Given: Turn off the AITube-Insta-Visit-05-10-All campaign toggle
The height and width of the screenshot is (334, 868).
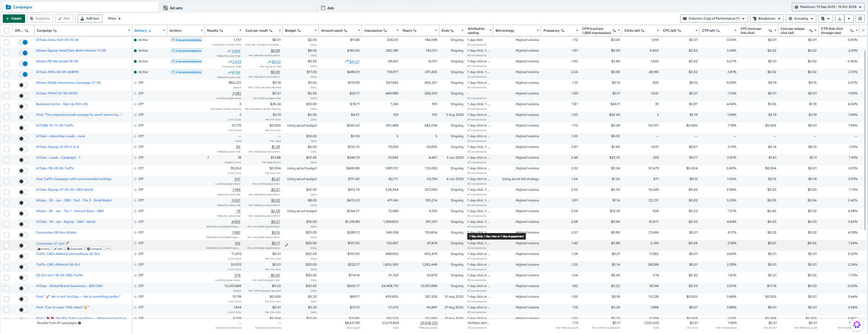Looking at the screenshot, I should 23,42.
